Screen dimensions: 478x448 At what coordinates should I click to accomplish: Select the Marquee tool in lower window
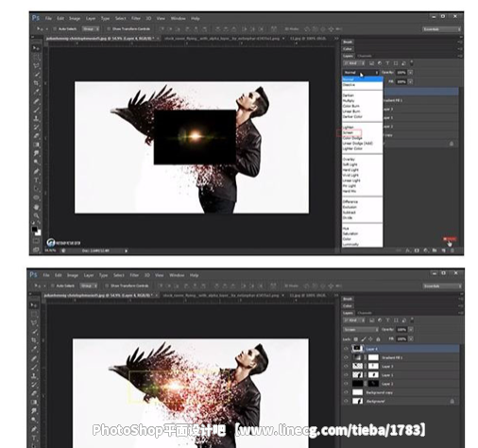click(x=35, y=314)
